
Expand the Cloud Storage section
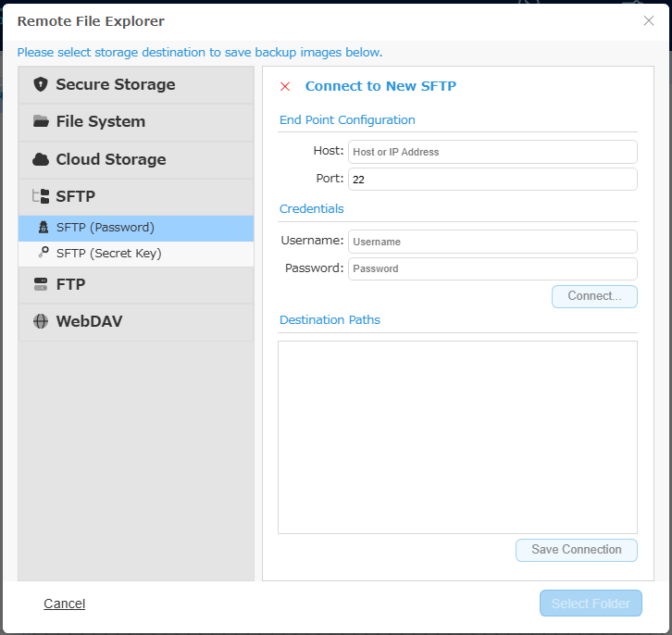click(136, 160)
